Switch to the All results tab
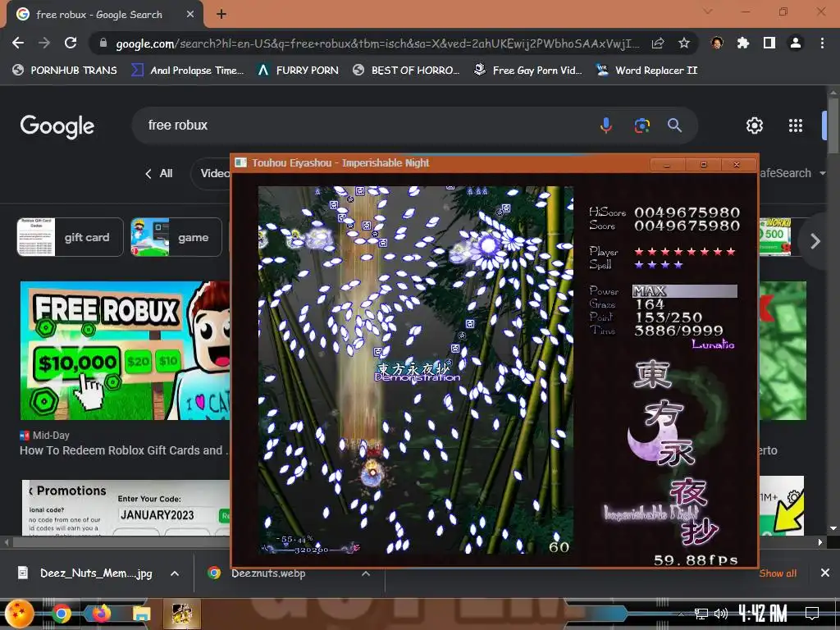Viewport: 840px width, 630px height. coord(158,173)
